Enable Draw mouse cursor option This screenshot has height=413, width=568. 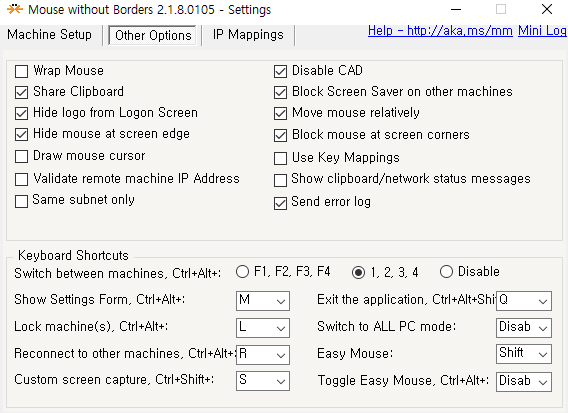click(21, 157)
